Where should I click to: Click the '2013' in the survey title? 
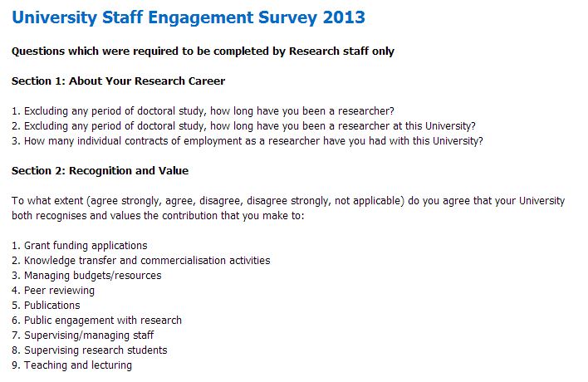pos(342,17)
